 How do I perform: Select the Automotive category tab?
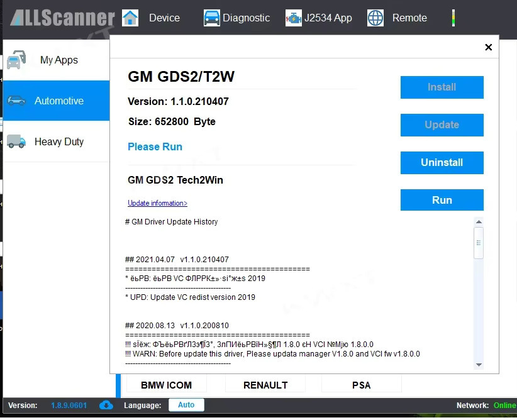[56, 101]
